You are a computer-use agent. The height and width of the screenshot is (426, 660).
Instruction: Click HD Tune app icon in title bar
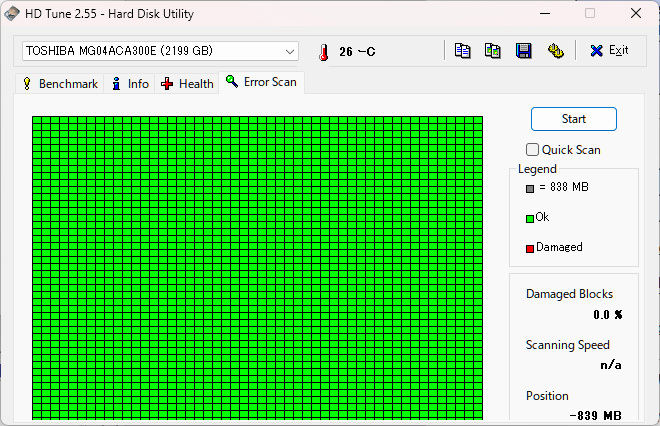(11, 13)
